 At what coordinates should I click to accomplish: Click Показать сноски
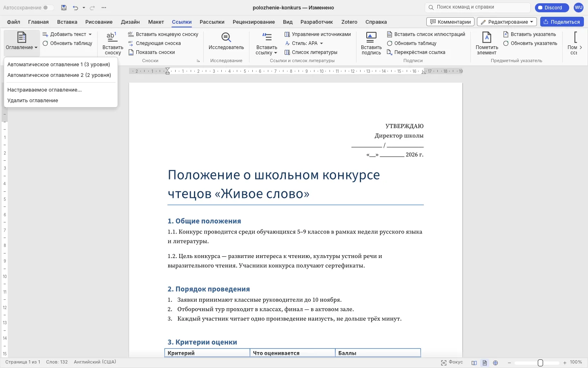(x=151, y=52)
